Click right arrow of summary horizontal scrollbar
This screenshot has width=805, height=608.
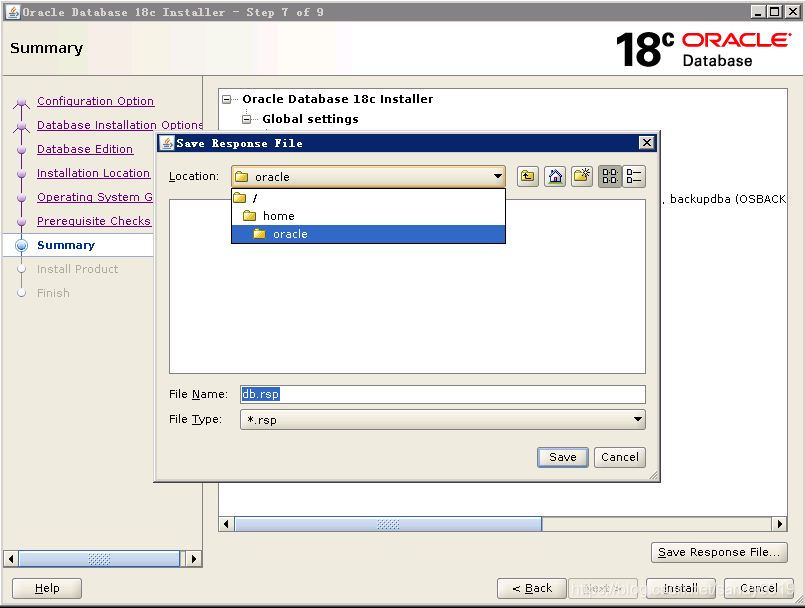click(779, 524)
